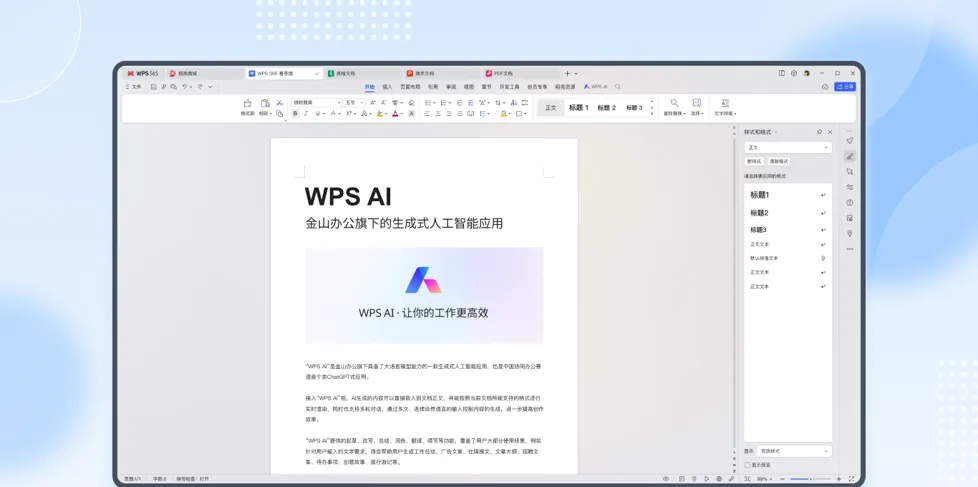
Task: Increase font size with A+ icon
Action: point(373,102)
